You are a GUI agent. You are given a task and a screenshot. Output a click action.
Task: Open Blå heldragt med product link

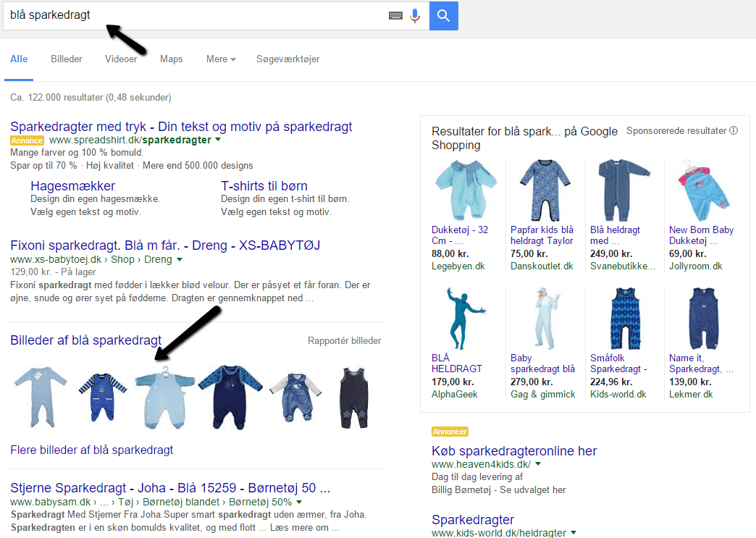(616, 235)
